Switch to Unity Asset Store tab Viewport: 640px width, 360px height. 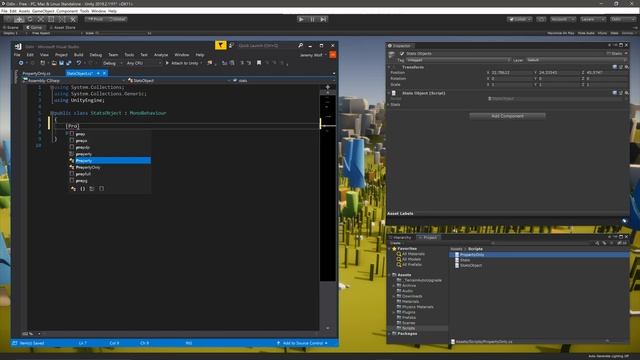pos(62,27)
